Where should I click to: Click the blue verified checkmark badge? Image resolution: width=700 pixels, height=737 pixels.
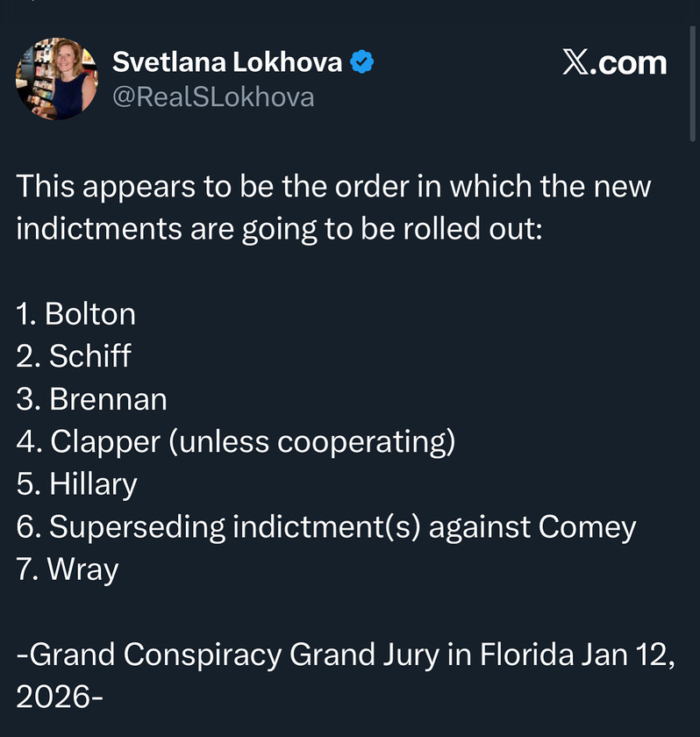click(x=364, y=62)
